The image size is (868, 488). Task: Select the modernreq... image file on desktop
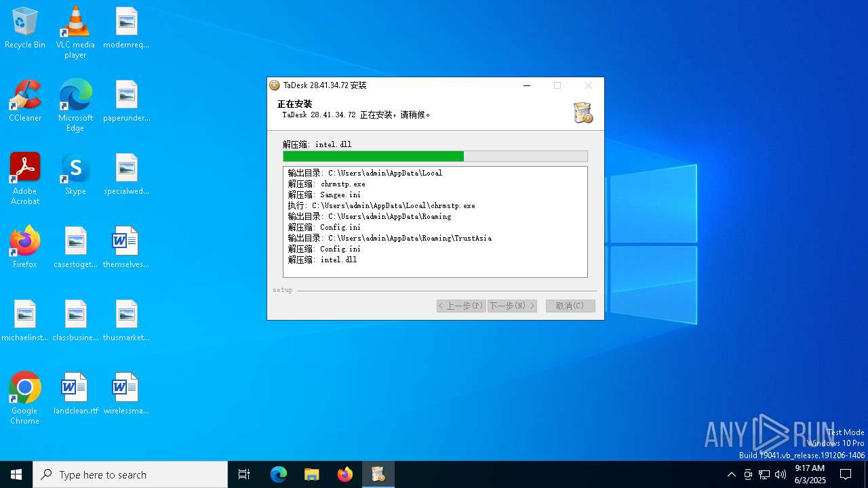tap(126, 28)
